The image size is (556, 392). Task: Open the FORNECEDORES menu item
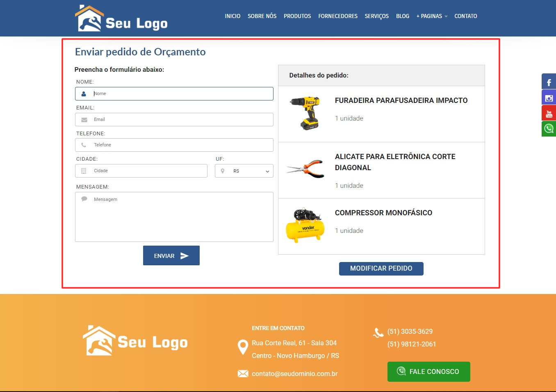[x=338, y=16]
